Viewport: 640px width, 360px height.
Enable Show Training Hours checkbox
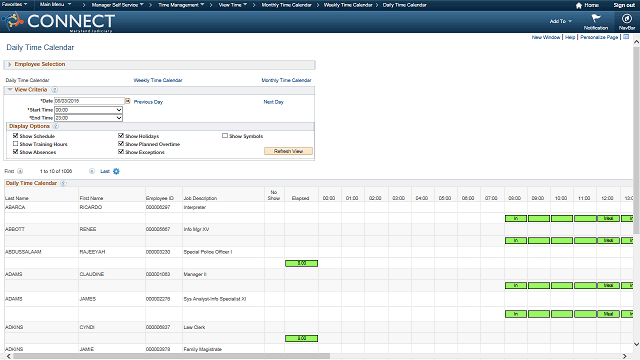click(16, 144)
